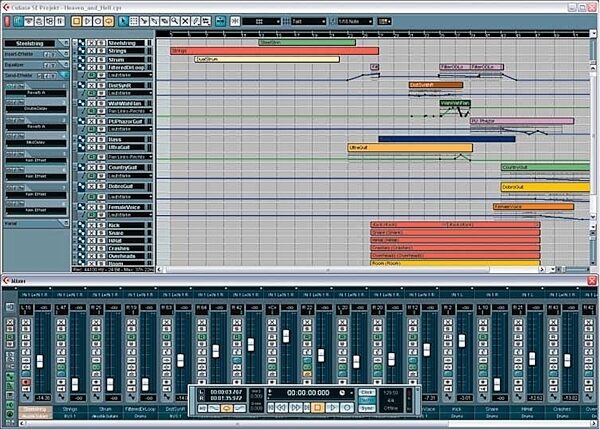
Task: Mute the Bass track in the track list
Action: [x=92, y=139]
